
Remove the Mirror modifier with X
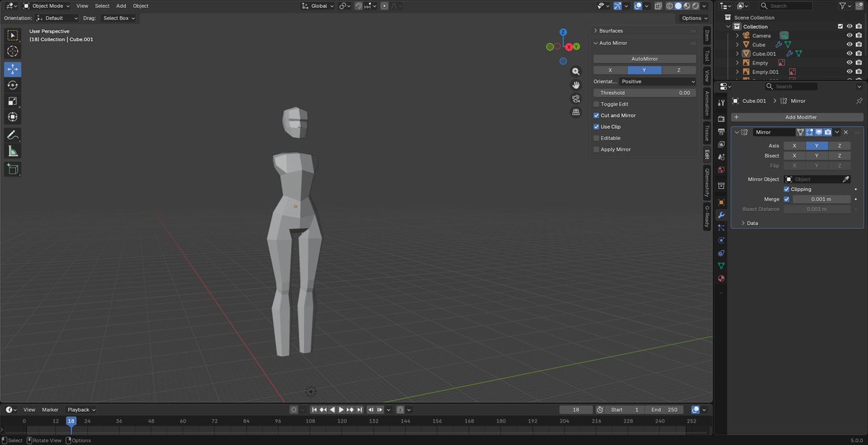pyautogui.click(x=846, y=132)
